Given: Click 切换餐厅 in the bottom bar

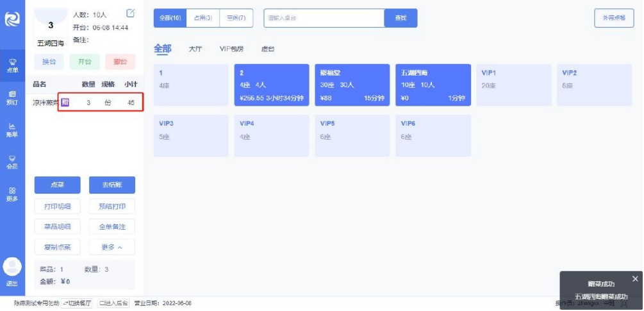Looking at the screenshot, I should [78, 303].
